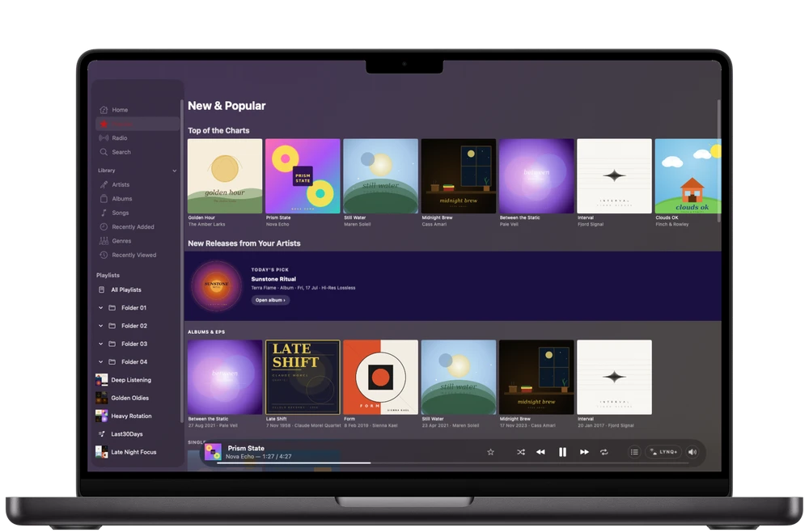
Task: Open the Radio broadcast icon
Action: click(104, 137)
